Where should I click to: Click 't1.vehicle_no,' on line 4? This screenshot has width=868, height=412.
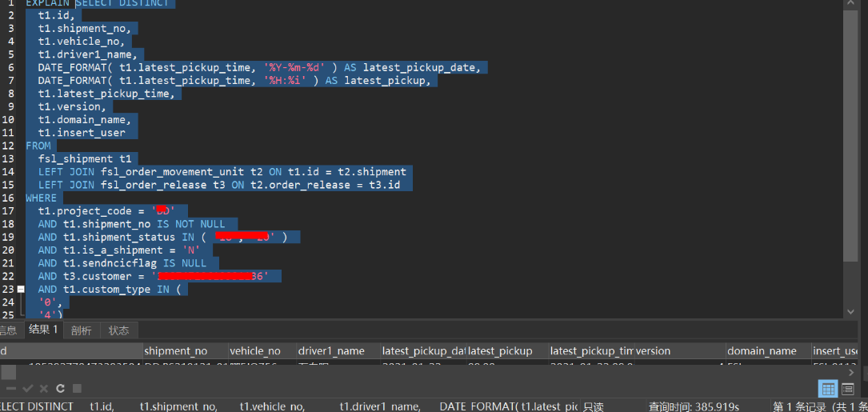point(82,42)
